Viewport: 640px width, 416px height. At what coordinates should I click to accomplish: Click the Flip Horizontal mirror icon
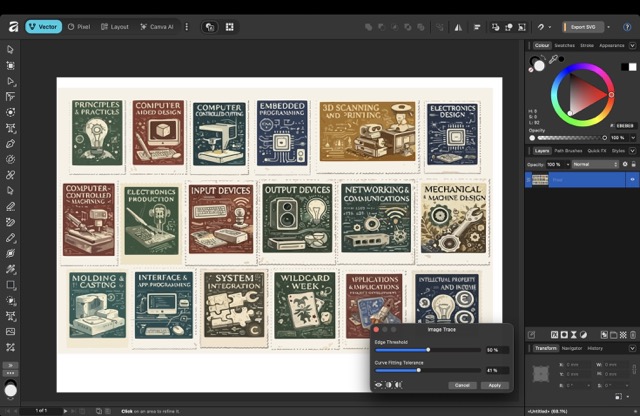[458, 27]
